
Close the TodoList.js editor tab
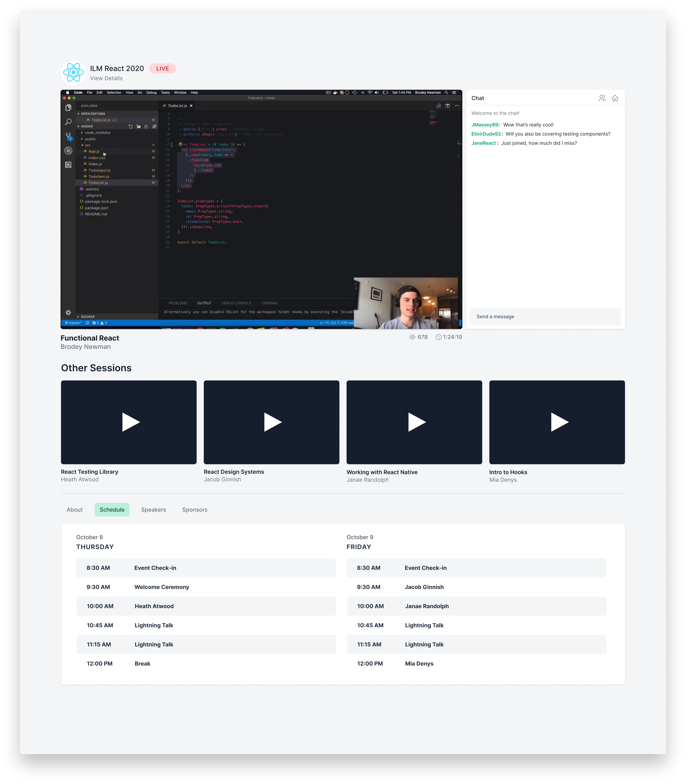click(x=191, y=106)
